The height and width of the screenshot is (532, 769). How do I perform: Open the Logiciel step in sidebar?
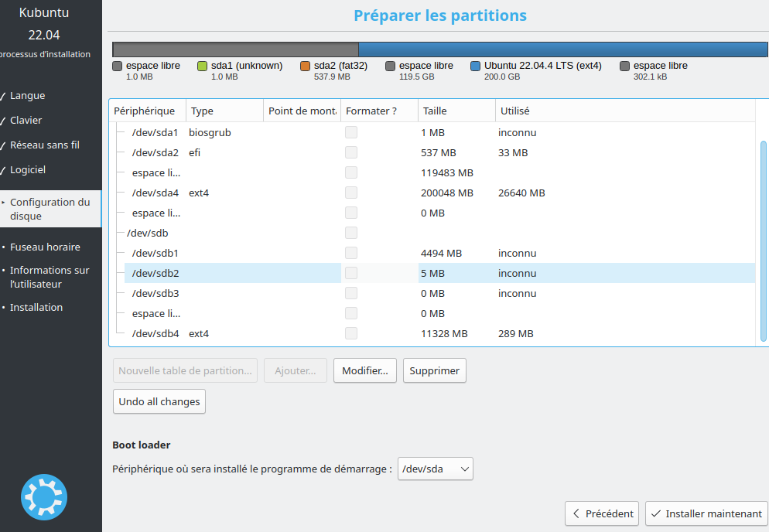tap(28, 169)
